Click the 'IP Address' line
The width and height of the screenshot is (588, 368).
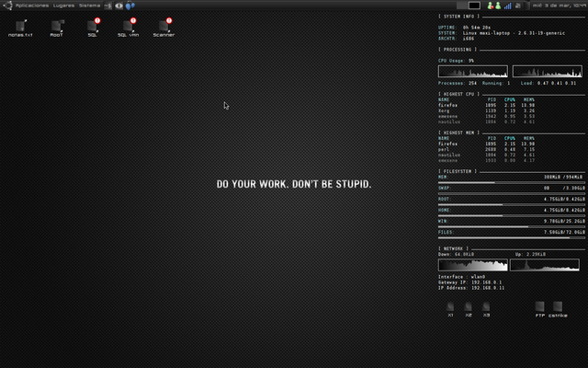click(471, 288)
